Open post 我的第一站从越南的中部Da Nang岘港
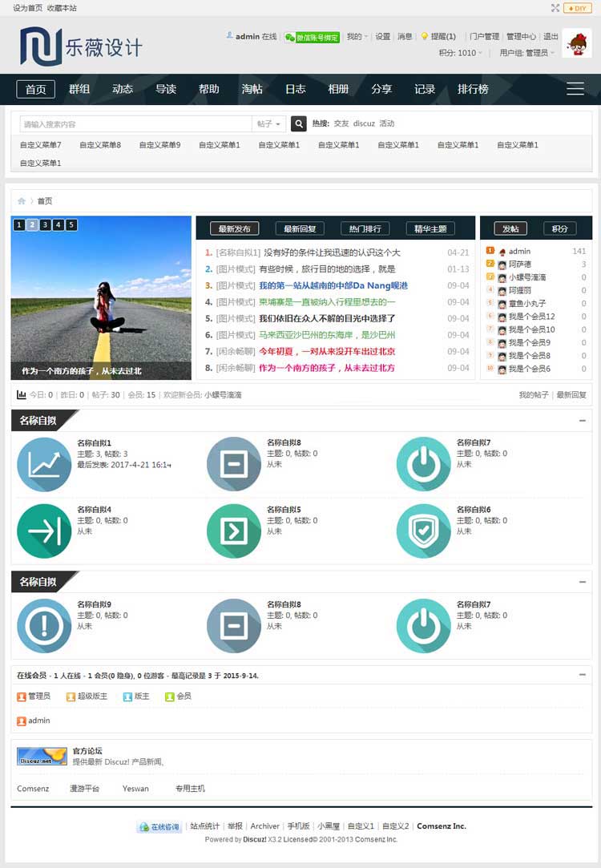This screenshot has width=601, height=868. (x=333, y=285)
